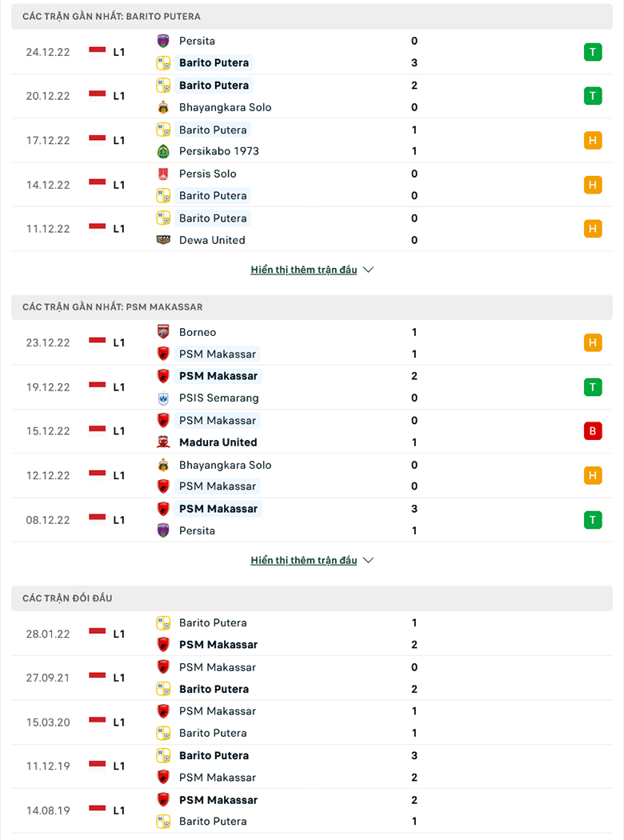
Task: Click the PSIS Semarang club crest
Action: [x=162, y=398]
